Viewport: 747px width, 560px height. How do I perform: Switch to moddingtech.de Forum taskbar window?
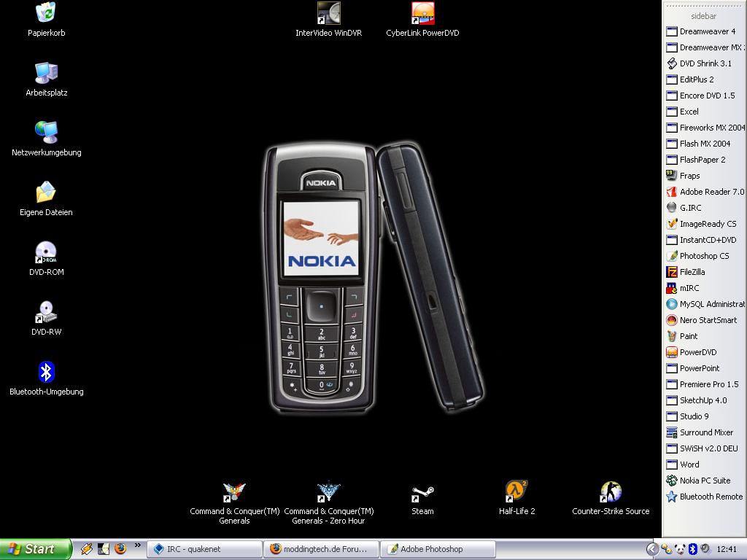[x=322, y=549]
